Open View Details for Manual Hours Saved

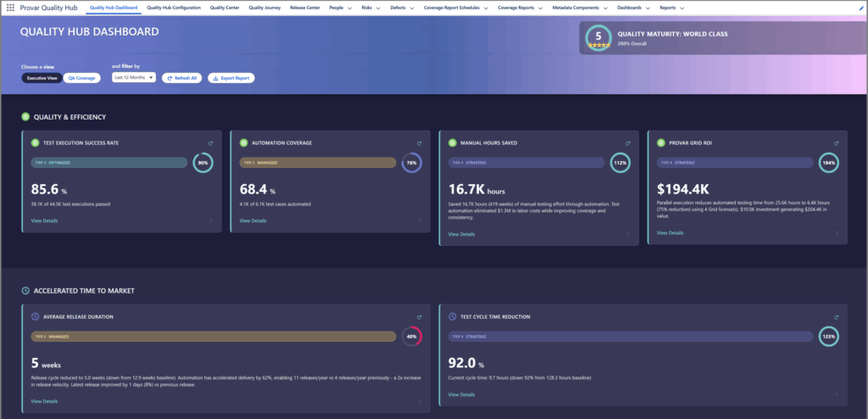point(462,233)
